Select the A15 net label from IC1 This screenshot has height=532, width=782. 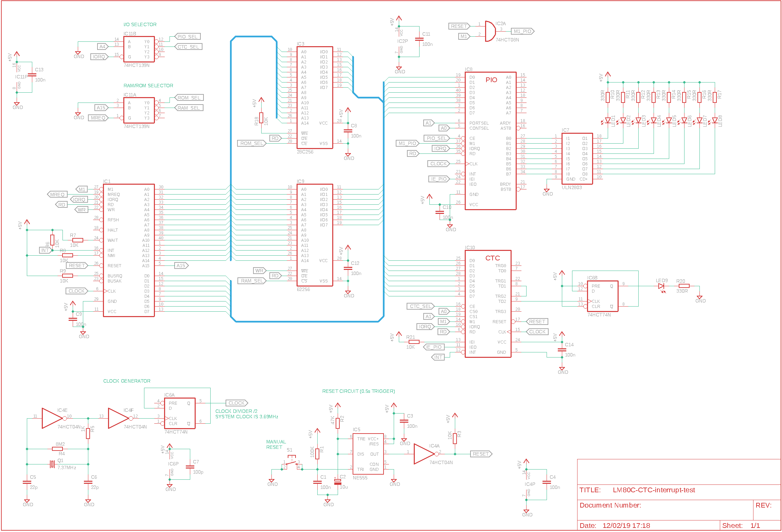pyautogui.click(x=181, y=265)
